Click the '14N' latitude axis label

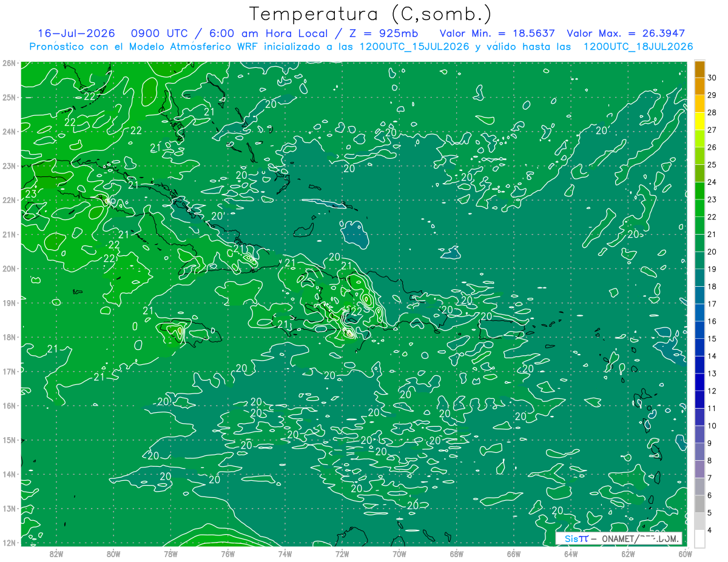[x=9, y=474]
